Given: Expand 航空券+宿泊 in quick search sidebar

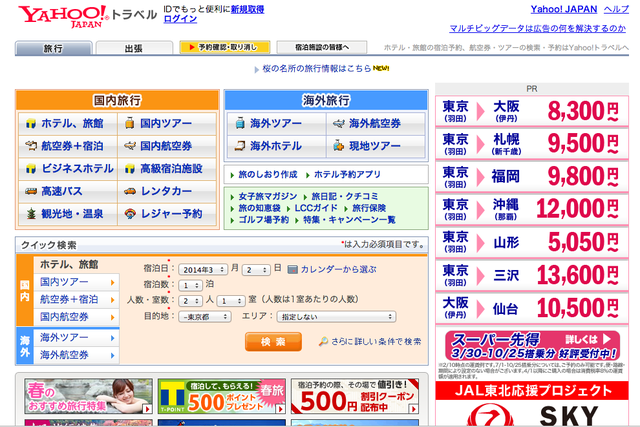Looking at the screenshot, I should (76, 300).
